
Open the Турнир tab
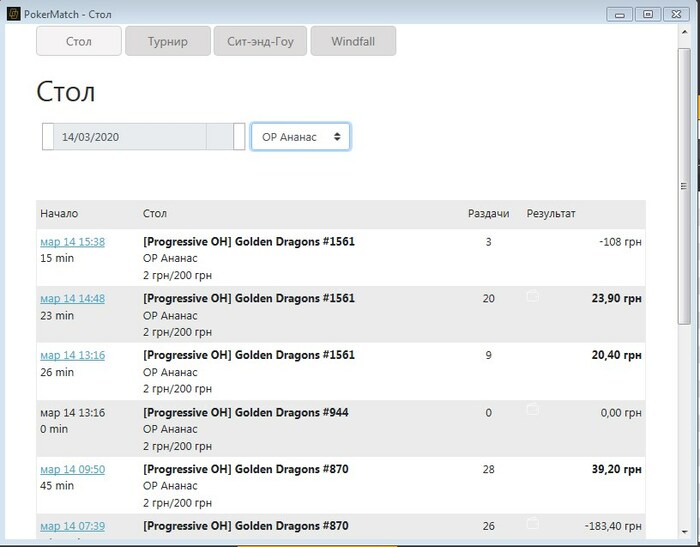click(167, 41)
